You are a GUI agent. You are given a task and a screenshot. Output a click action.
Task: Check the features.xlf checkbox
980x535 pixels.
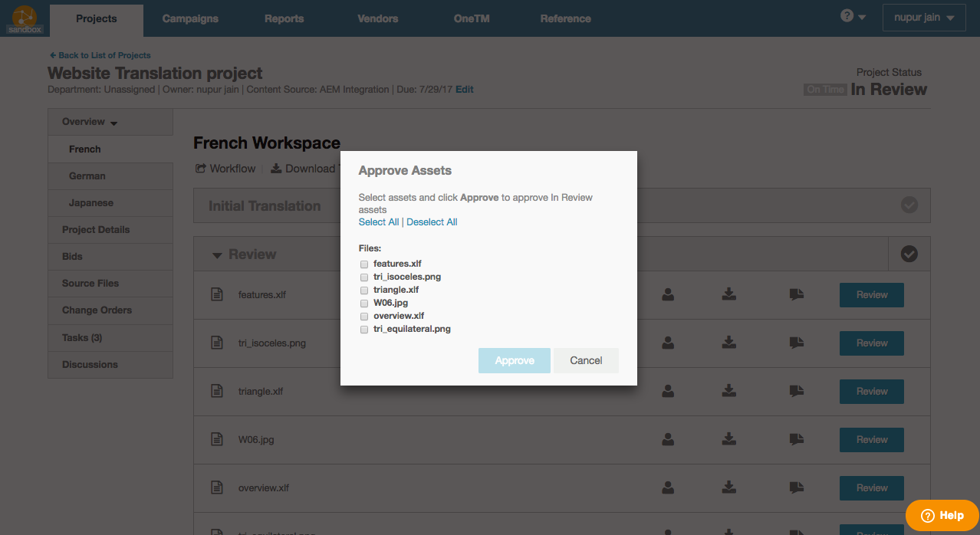pyautogui.click(x=364, y=264)
